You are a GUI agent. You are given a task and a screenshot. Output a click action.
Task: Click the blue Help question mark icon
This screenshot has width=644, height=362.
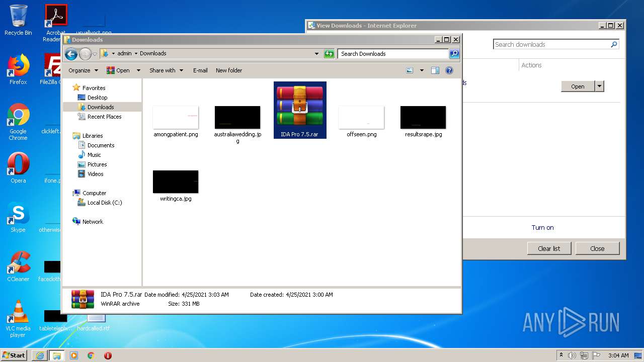click(x=449, y=70)
